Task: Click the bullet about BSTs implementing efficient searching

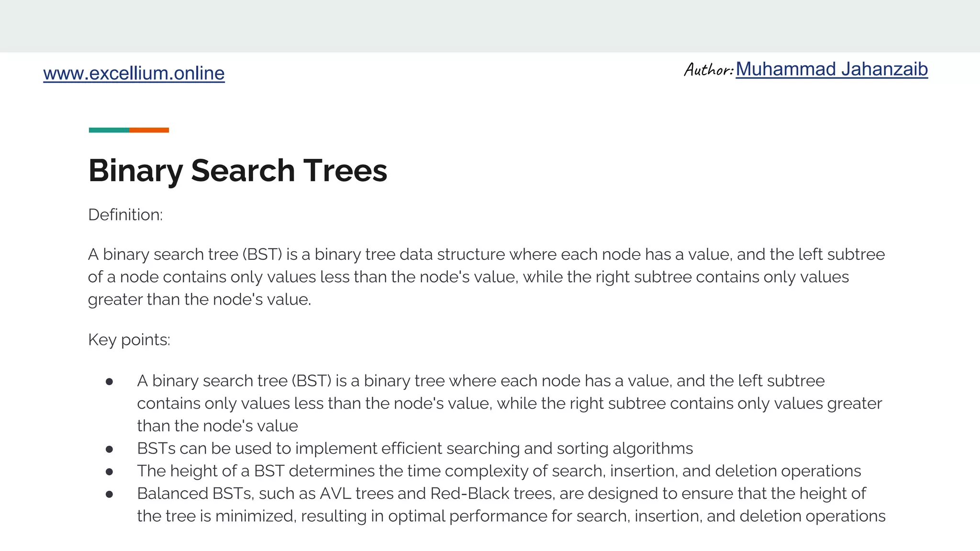Action: pos(415,448)
